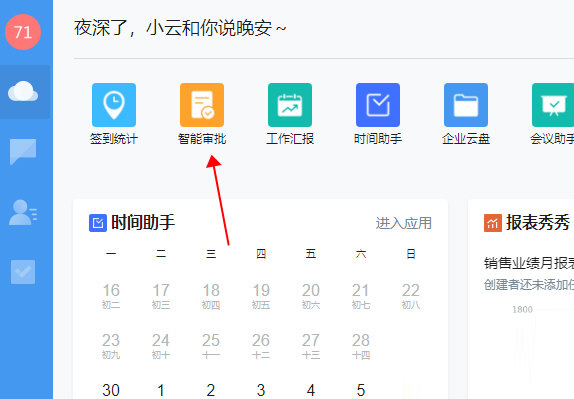Screen dimensions: 574x399
Task: Open the 企业云盘 app icon
Action: pyautogui.click(x=466, y=105)
